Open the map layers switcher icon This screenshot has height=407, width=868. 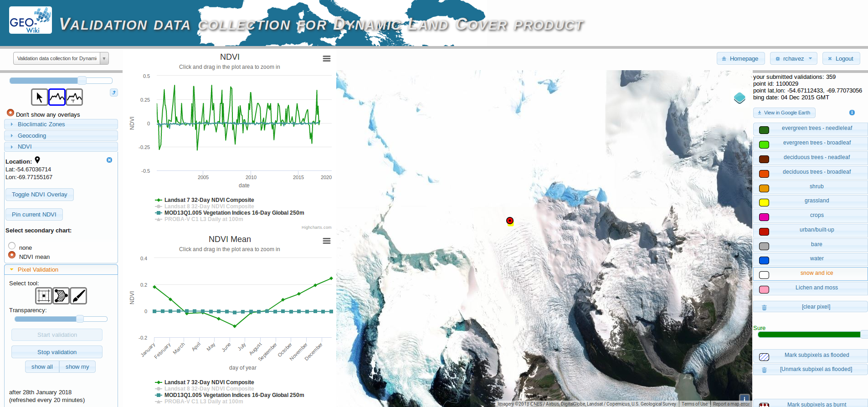click(x=739, y=98)
